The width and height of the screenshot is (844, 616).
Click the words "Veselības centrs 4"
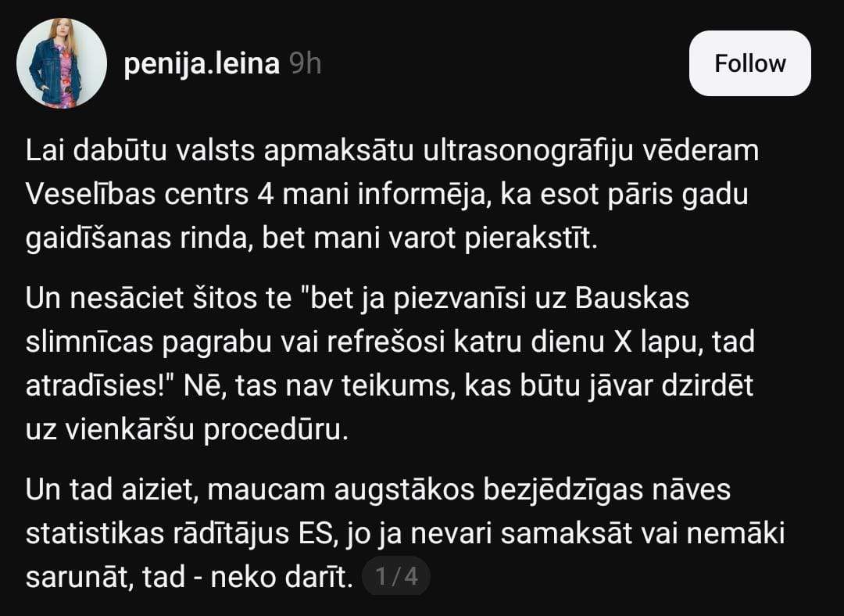[148, 194]
